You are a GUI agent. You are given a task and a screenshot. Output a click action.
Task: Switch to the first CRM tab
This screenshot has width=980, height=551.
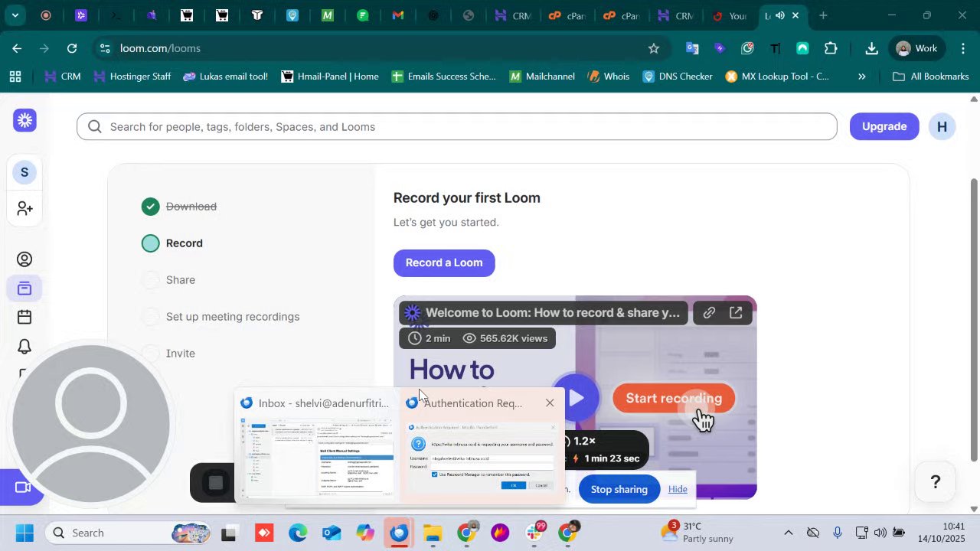point(512,15)
